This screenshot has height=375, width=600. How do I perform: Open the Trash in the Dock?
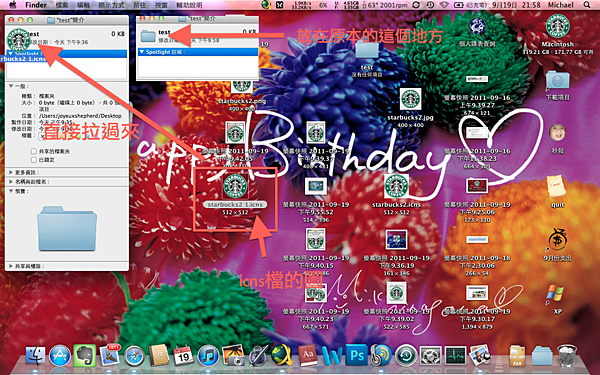click(566, 356)
